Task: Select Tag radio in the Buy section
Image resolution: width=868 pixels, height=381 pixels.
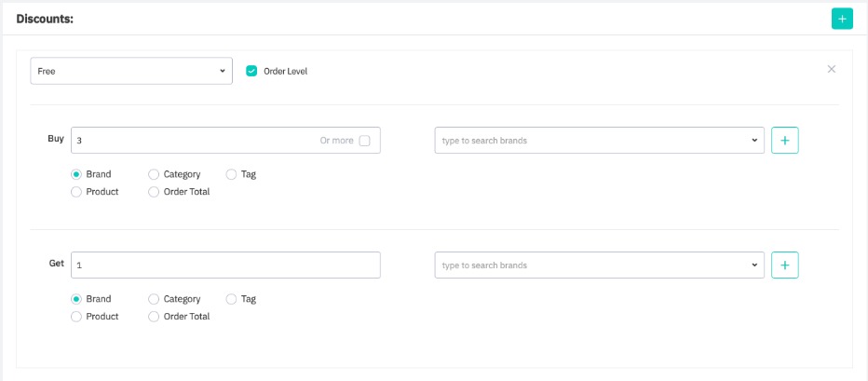Action: tap(231, 174)
